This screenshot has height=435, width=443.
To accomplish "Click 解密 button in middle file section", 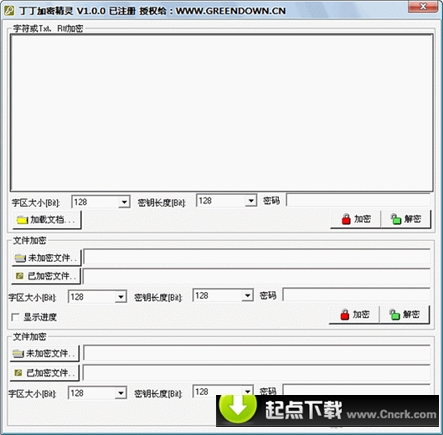I will [x=404, y=315].
